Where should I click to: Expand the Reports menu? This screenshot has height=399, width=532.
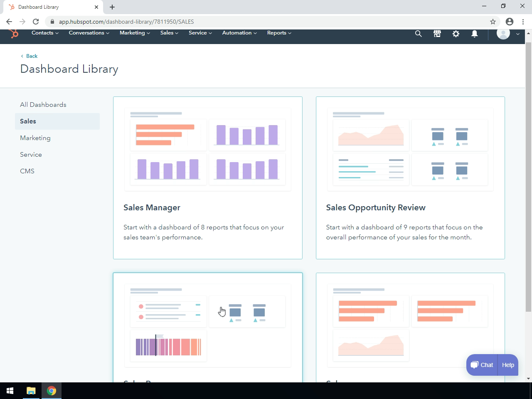279,33
